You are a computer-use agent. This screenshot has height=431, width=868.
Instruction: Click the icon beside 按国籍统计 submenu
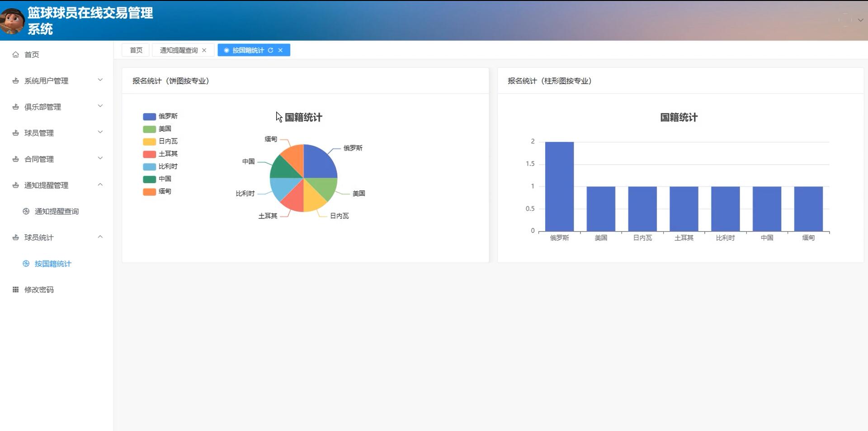point(26,264)
